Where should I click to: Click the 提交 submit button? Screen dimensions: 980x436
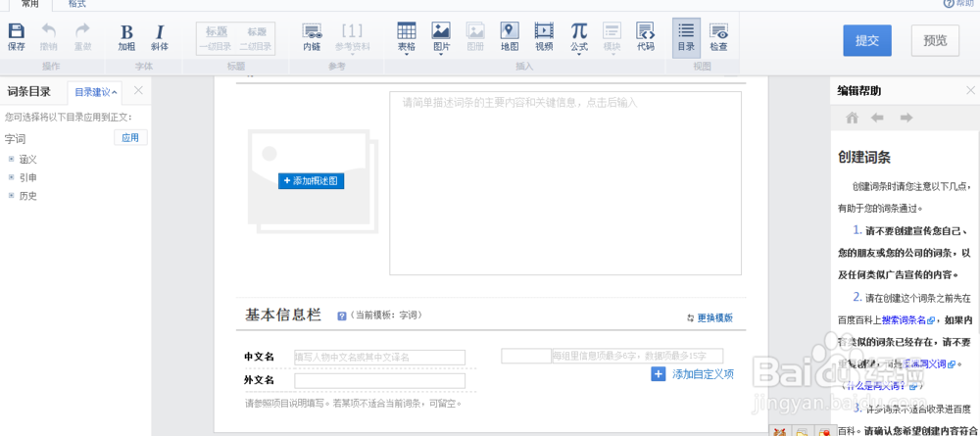(867, 40)
